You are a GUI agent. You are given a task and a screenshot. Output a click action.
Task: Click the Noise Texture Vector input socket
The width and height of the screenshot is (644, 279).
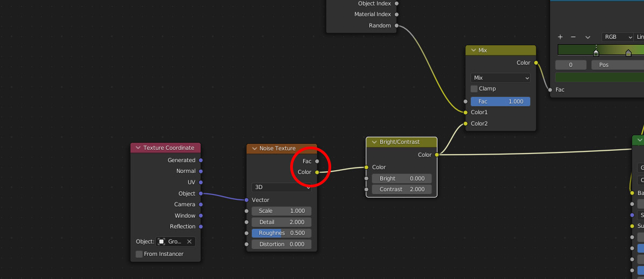click(246, 200)
